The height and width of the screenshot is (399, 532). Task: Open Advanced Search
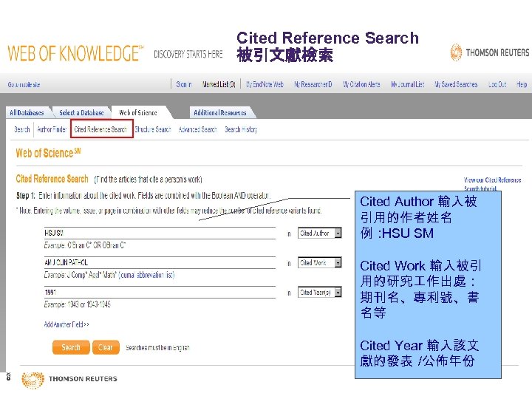click(x=197, y=129)
